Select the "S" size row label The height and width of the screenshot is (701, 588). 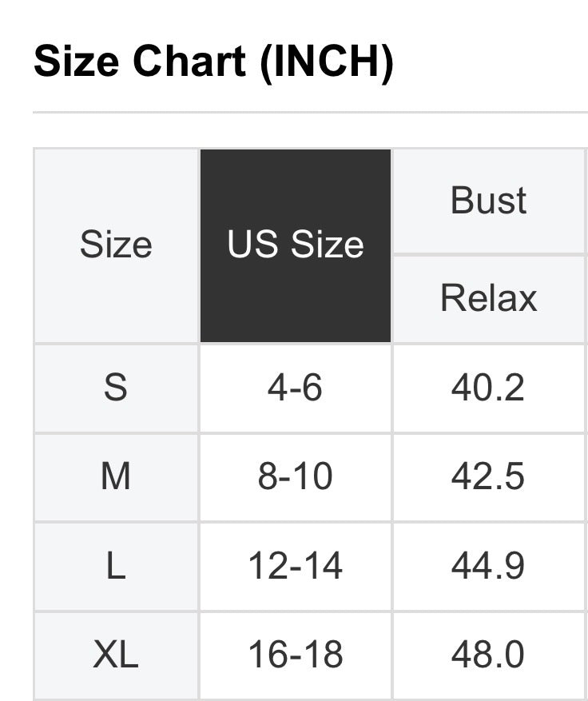(116, 388)
